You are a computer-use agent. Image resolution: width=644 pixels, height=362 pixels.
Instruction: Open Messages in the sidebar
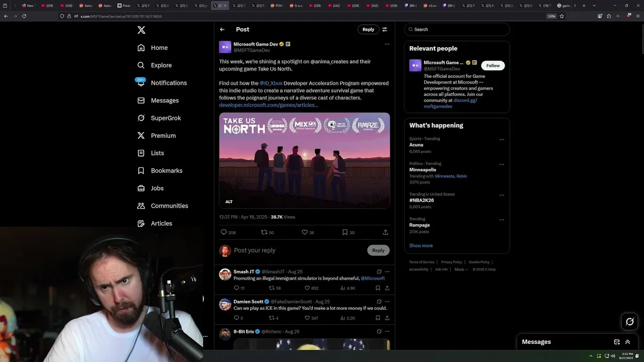click(158, 101)
